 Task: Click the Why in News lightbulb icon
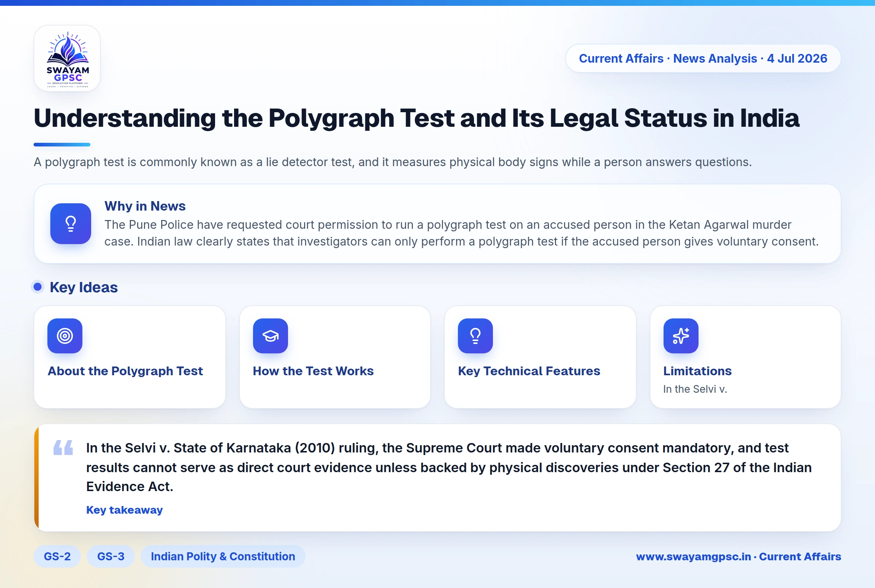point(70,224)
